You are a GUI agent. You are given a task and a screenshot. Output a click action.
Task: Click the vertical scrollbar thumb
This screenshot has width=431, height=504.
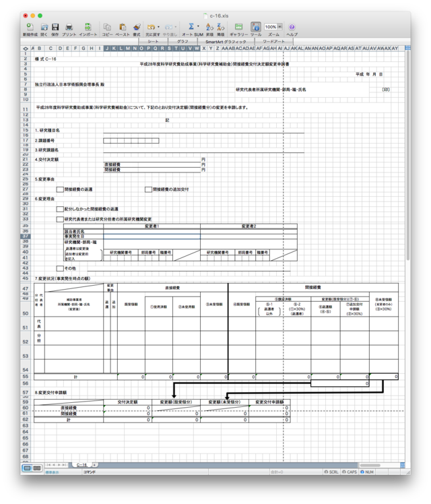(408, 154)
